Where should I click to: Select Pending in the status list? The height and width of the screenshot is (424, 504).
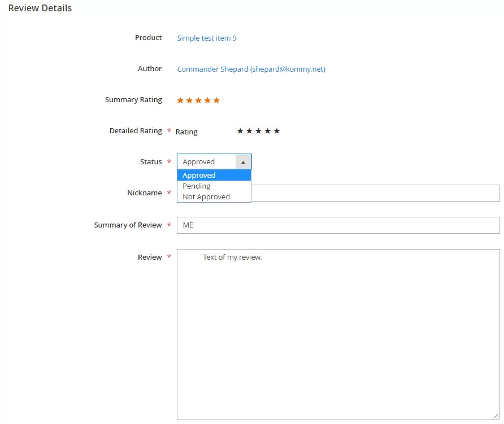click(214, 186)
